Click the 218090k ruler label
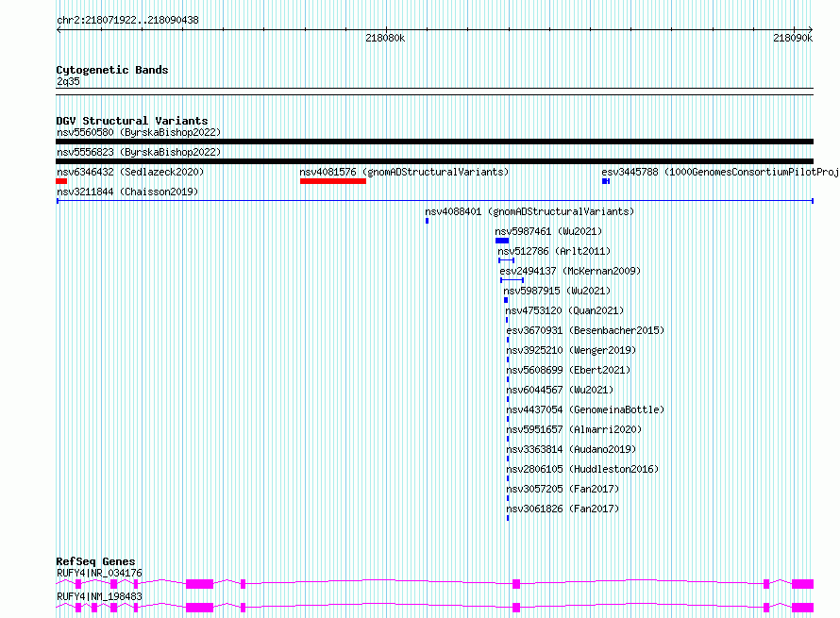The height and width of the screenshot is (618, 840). pyautogui.click(x=793, y=38)
